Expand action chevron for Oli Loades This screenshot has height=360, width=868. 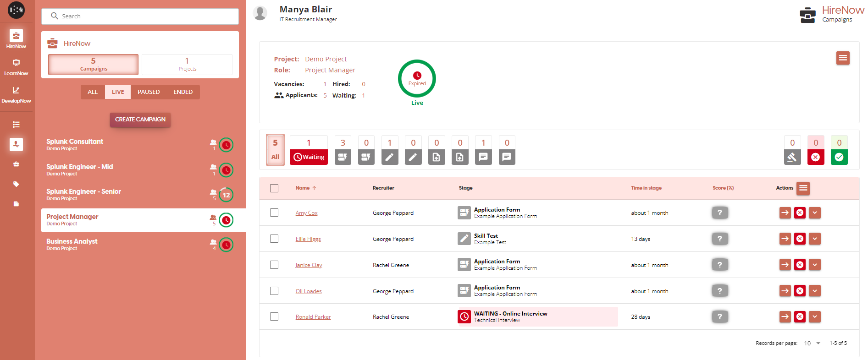pos(814,291)
